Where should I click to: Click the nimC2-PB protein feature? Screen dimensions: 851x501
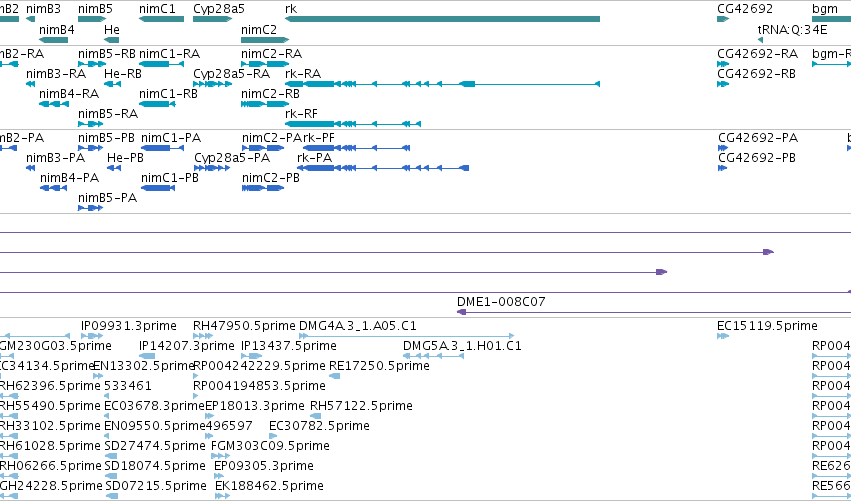coord(263,188)
